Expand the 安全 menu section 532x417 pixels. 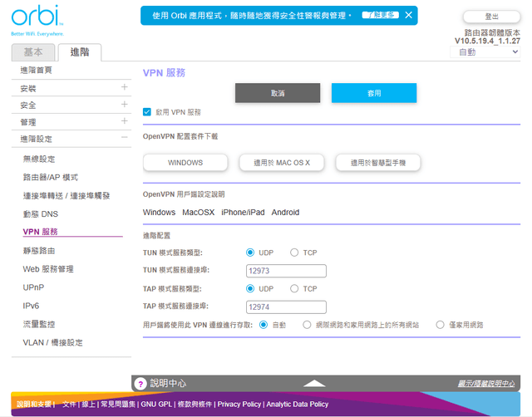(x=124, y=104)
